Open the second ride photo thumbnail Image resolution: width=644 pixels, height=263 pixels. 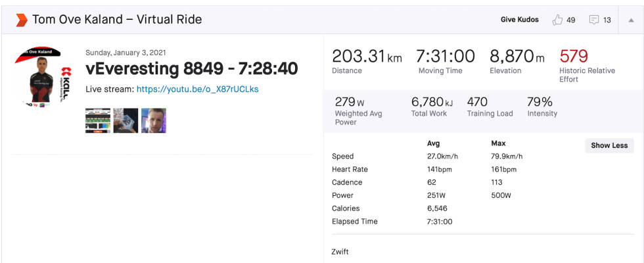coord(126,120)
